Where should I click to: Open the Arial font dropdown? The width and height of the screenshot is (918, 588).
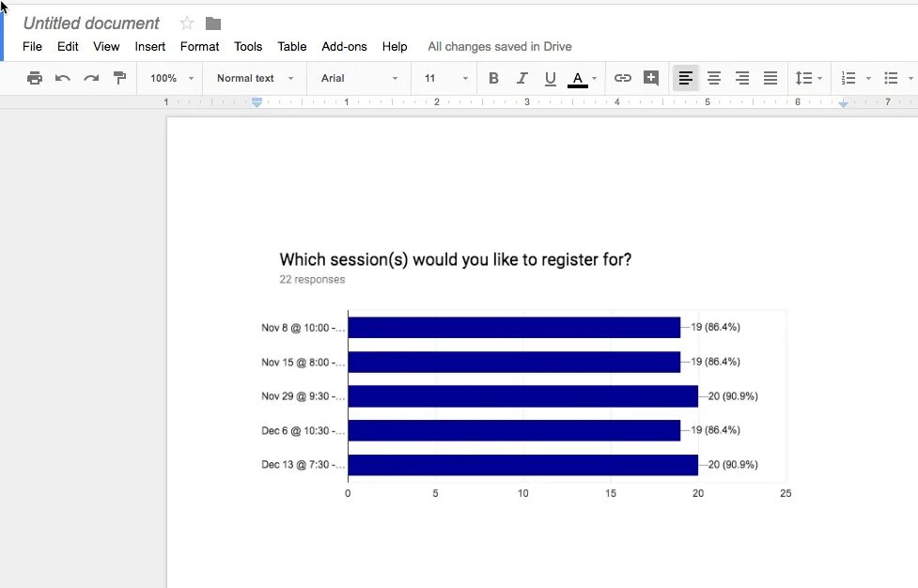tap(359, 78)
